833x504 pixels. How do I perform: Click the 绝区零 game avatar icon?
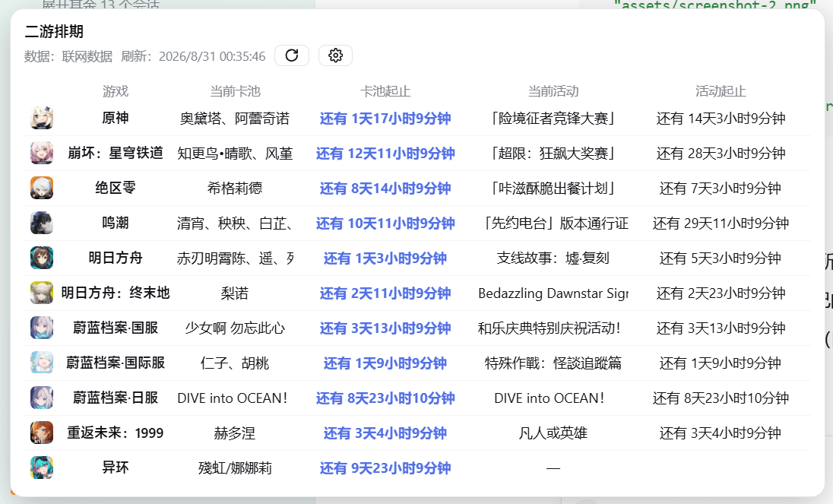[x=42, y=188]
